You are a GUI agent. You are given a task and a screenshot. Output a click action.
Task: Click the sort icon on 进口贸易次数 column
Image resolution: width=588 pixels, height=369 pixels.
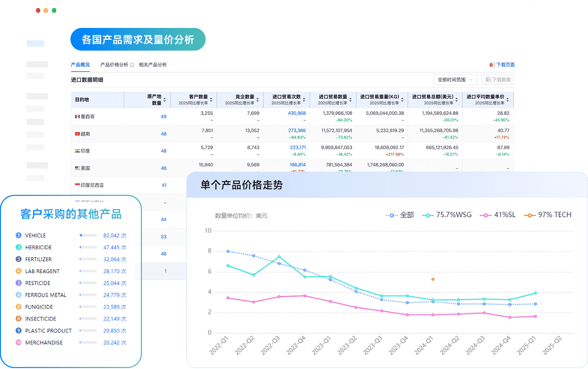[304, 100]
